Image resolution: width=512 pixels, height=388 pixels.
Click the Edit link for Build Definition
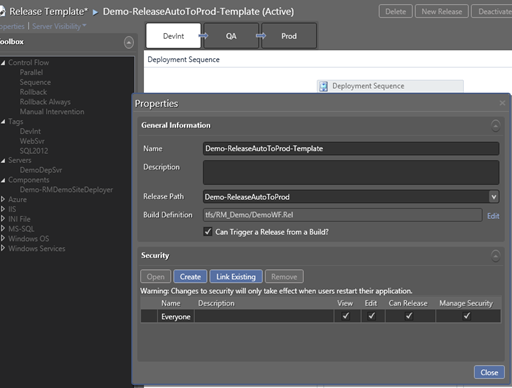click(x=493, y=216)
